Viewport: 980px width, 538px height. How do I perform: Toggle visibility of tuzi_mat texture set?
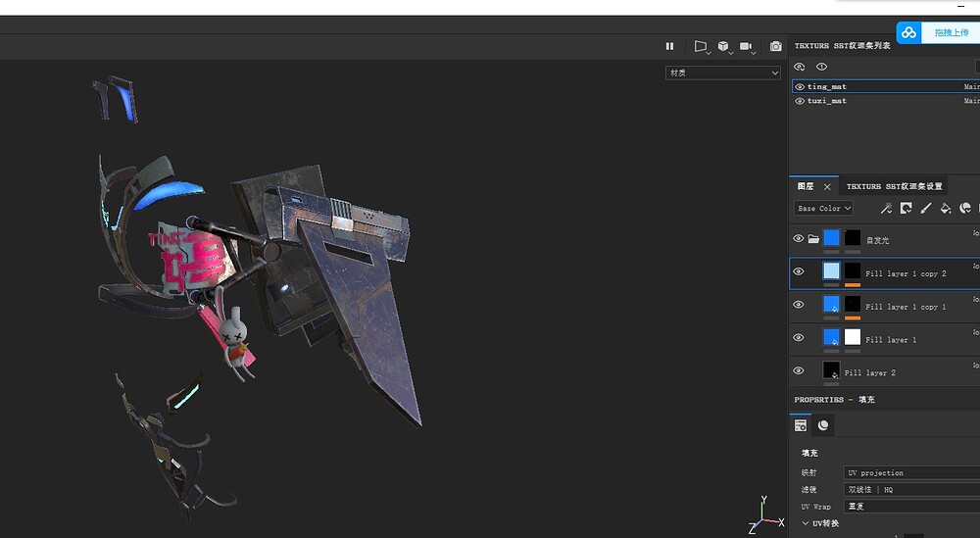(x=800, y=101)
